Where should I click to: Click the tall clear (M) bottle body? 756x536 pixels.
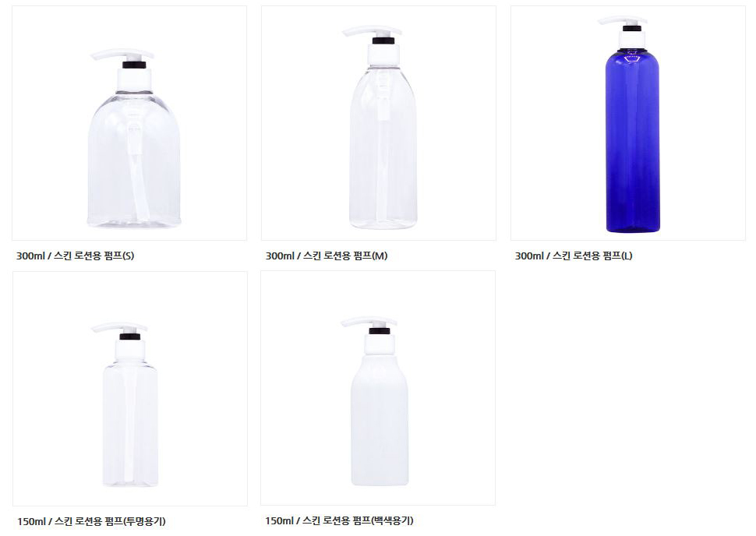pos(383,149)
